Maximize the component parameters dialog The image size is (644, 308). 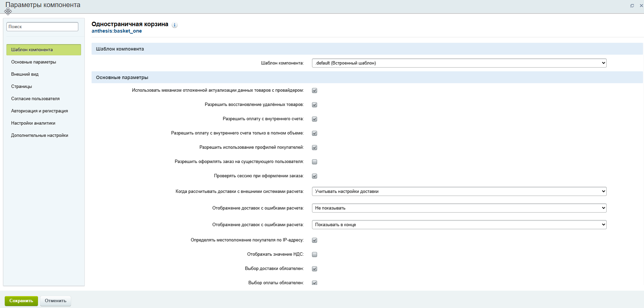tap(632, 6)
